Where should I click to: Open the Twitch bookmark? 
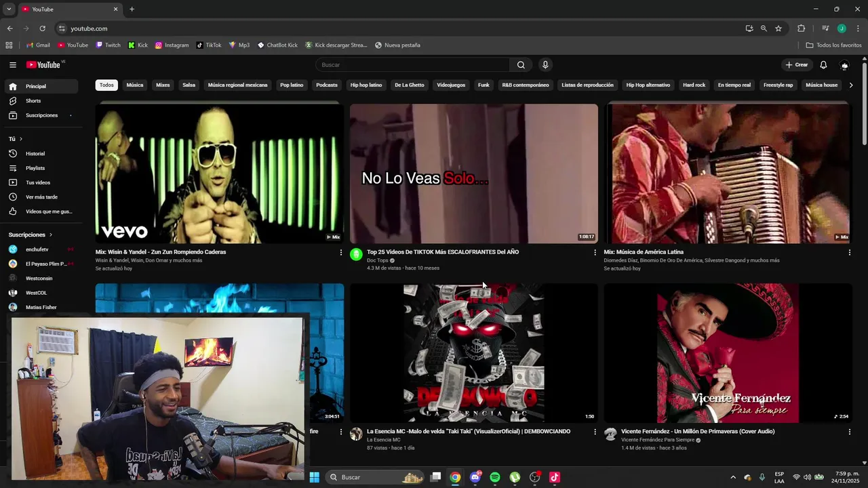108,45
